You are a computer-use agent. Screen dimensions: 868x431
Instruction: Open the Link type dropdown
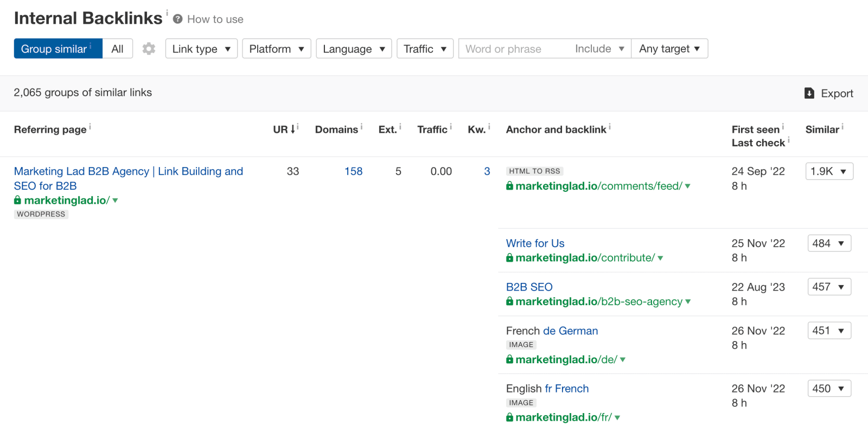[201, 49]
